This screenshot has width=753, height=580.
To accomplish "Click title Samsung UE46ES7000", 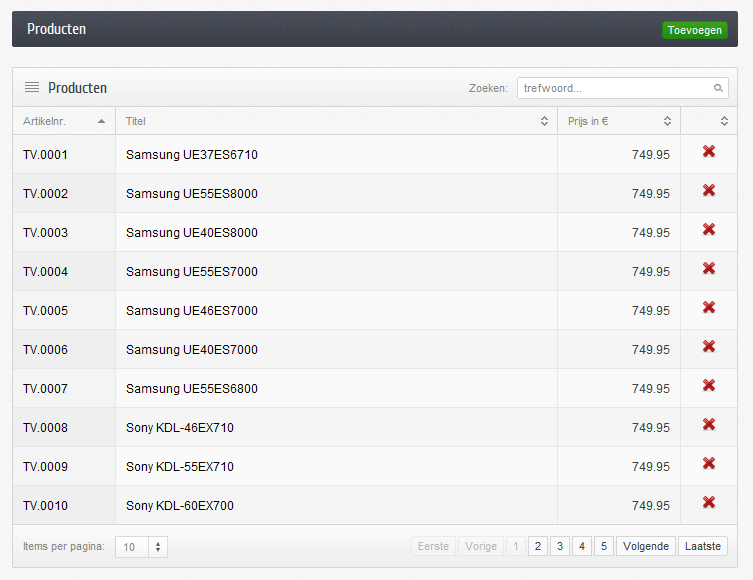I will [192, 311].
